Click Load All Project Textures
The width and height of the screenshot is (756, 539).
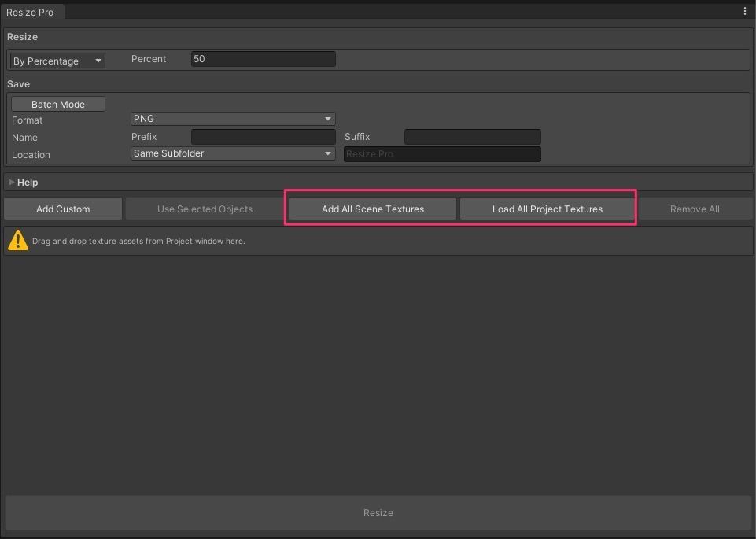(x=548, y=209)
